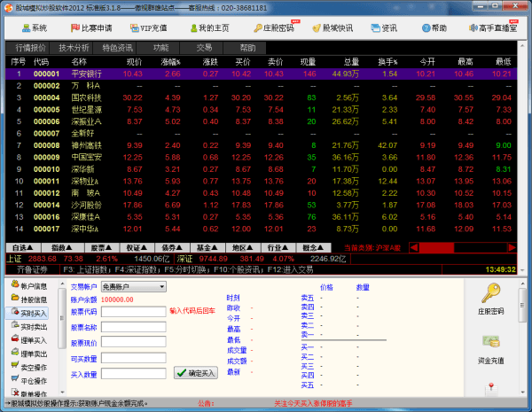The height and width of the screenshot is (412, 532).
Task: Focus the 股票代码 input field
Action: (134, 312)
